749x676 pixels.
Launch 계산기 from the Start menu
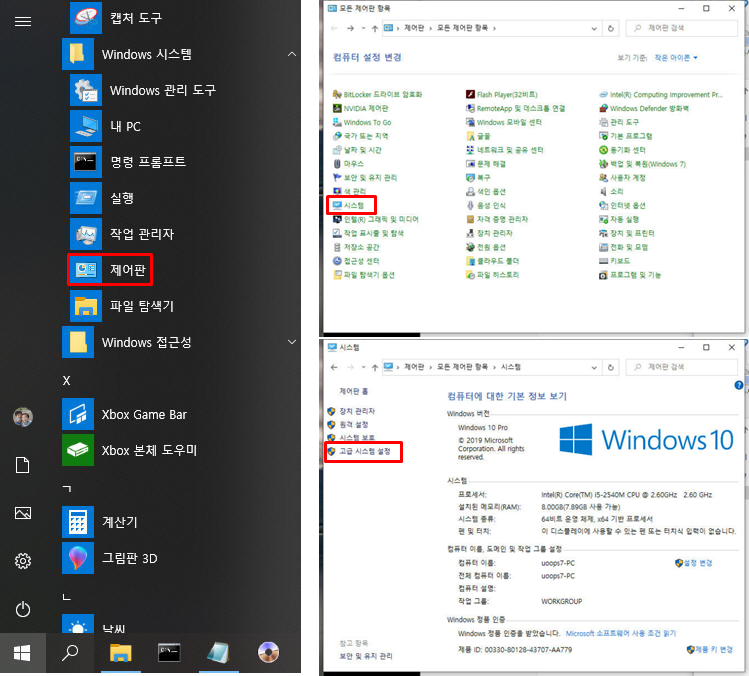100,522
